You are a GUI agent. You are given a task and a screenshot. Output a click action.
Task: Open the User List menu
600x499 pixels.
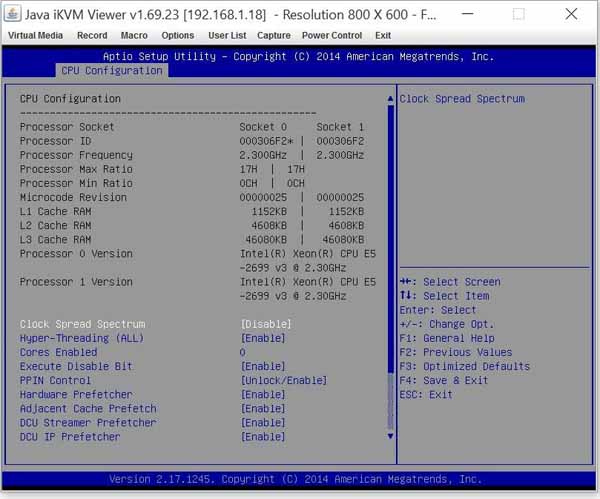coord(226,35)
